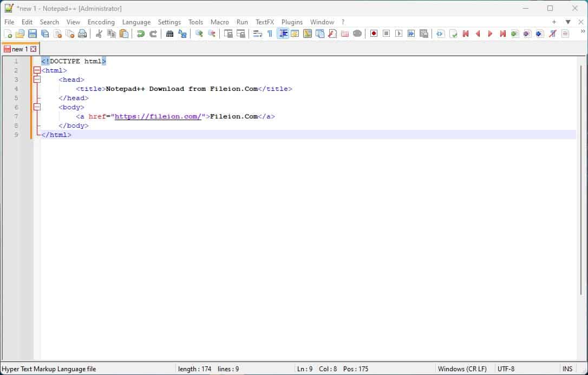Toggle word wrap from the toolbar
The image size is (588, 375).
pyautogui.click(x=258, y=33)
